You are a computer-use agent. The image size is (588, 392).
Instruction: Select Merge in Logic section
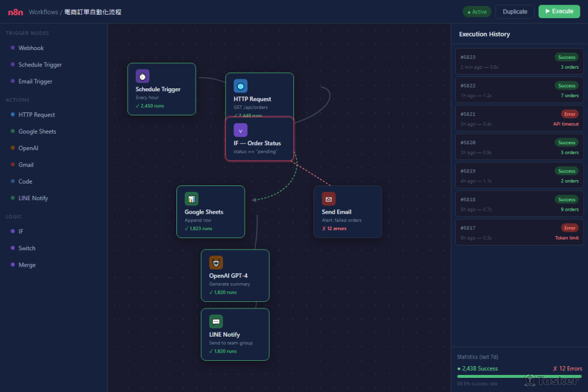pos(26,265)
